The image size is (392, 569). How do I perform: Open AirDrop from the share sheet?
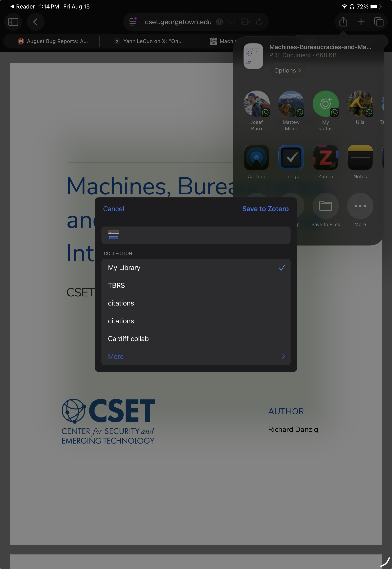tap(256, 158)
